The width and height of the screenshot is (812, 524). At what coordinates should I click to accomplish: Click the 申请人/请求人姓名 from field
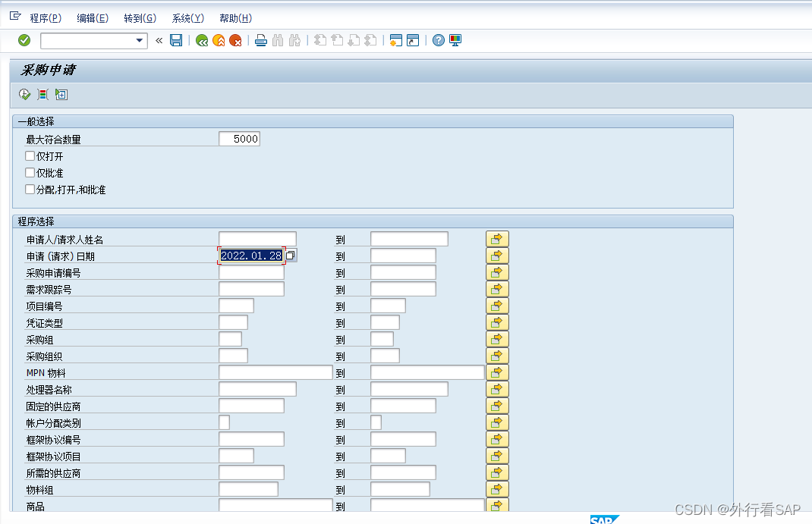(x=257, y=239)
